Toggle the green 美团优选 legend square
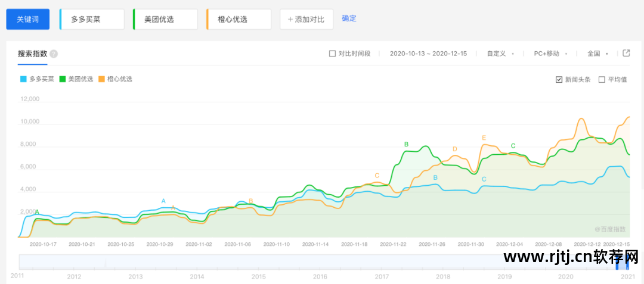 click(63, 79)
